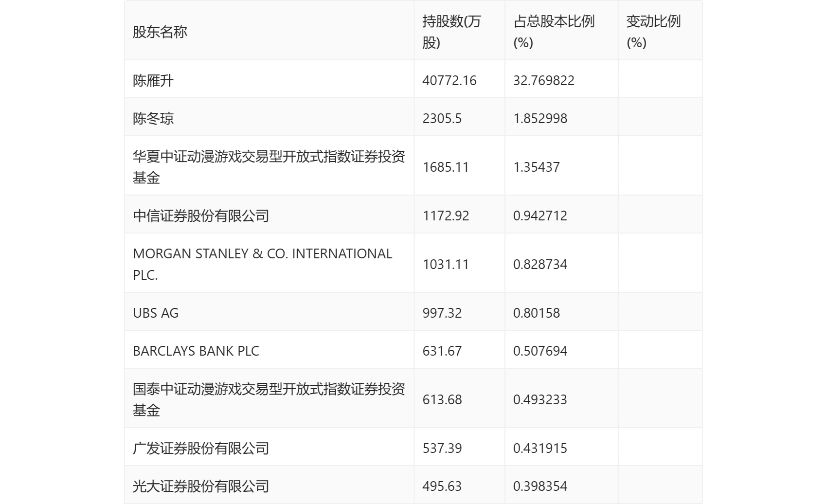
Task: Select shareholder 中信证券股份有限公司
Action: tap(201, 216)
